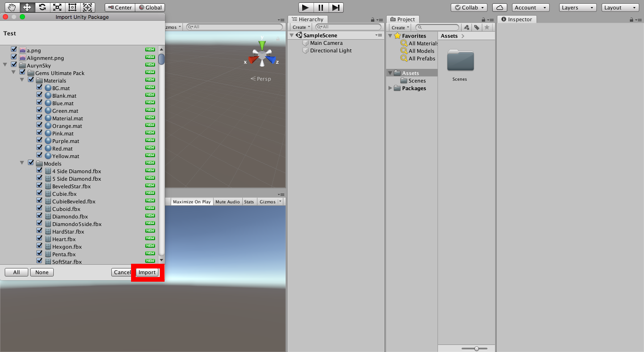This screenshot has height=352, width=644.
Task: Toggle the Project panel lock icon
Action: click(x=483, y=20)
